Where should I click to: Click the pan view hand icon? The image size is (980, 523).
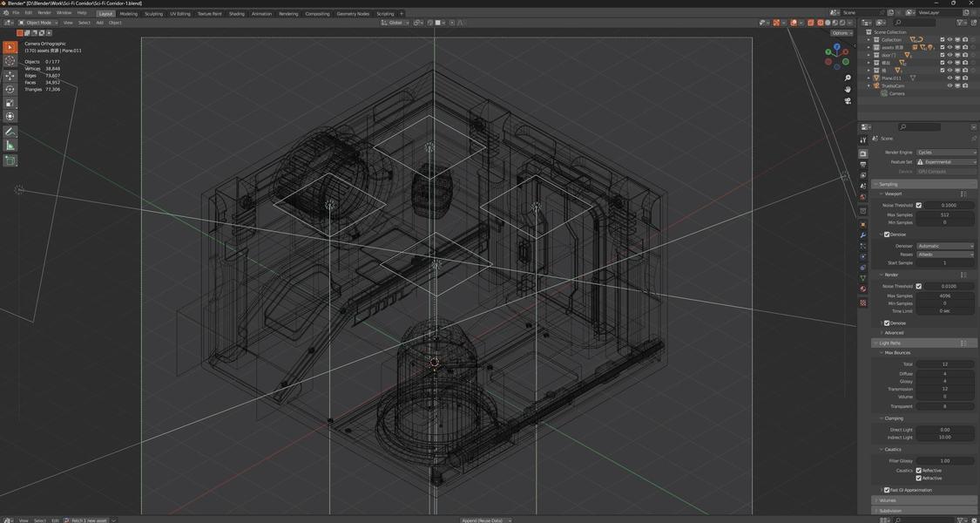(x=848, y=90)
